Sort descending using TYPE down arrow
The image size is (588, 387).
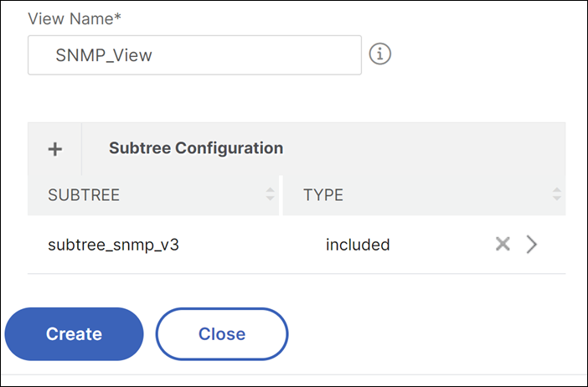[x=556, y=198]
